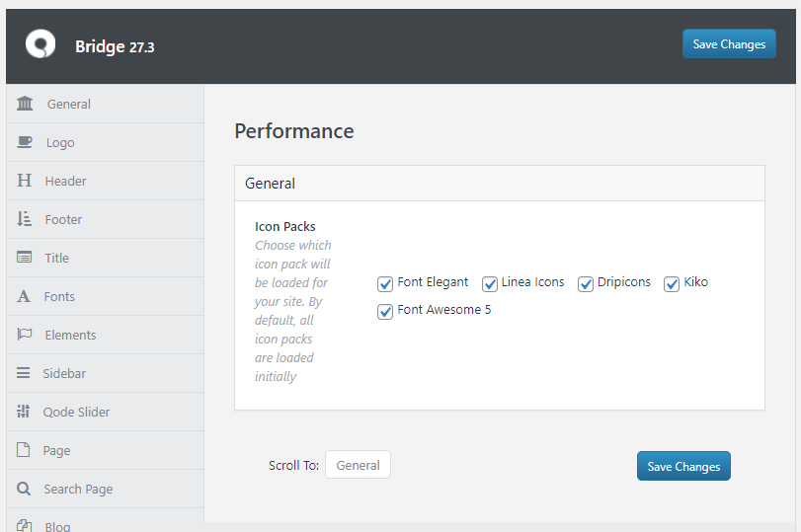Click the Title list icon
This screenshot has height=532, width=801.
24,258
